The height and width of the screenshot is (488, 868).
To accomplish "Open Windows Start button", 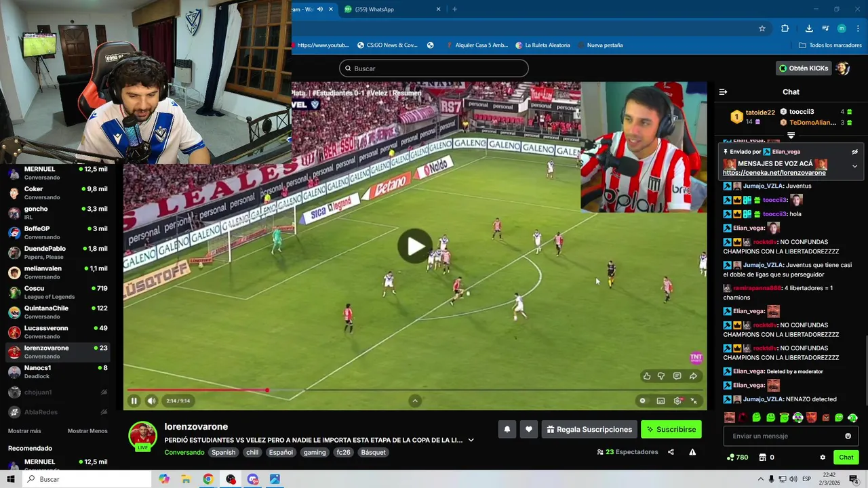I will 11,479.
